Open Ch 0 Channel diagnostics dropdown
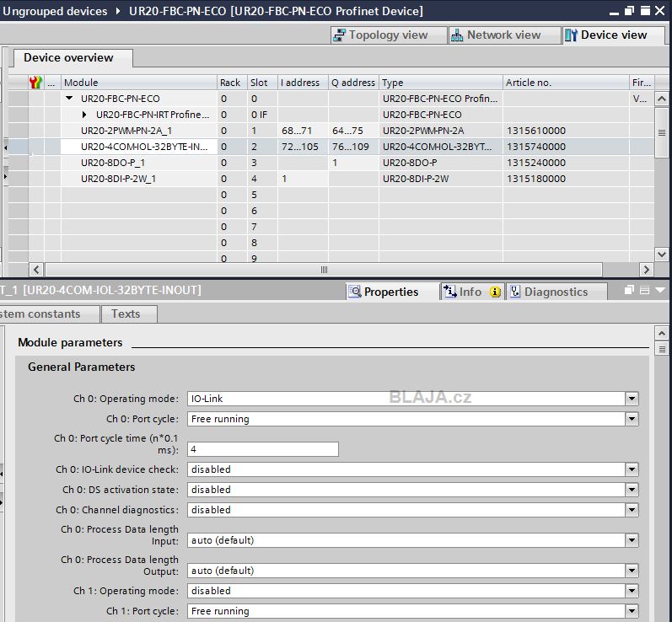 coord(632,510)
